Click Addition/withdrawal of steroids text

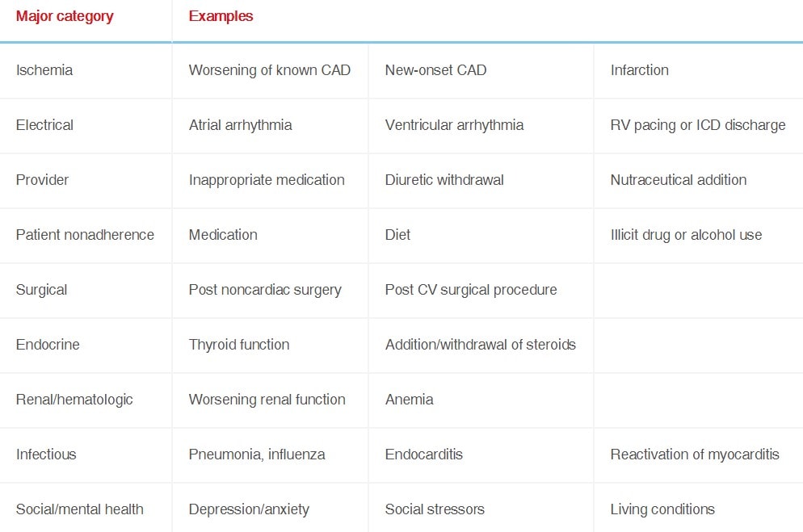click(481, 345)
